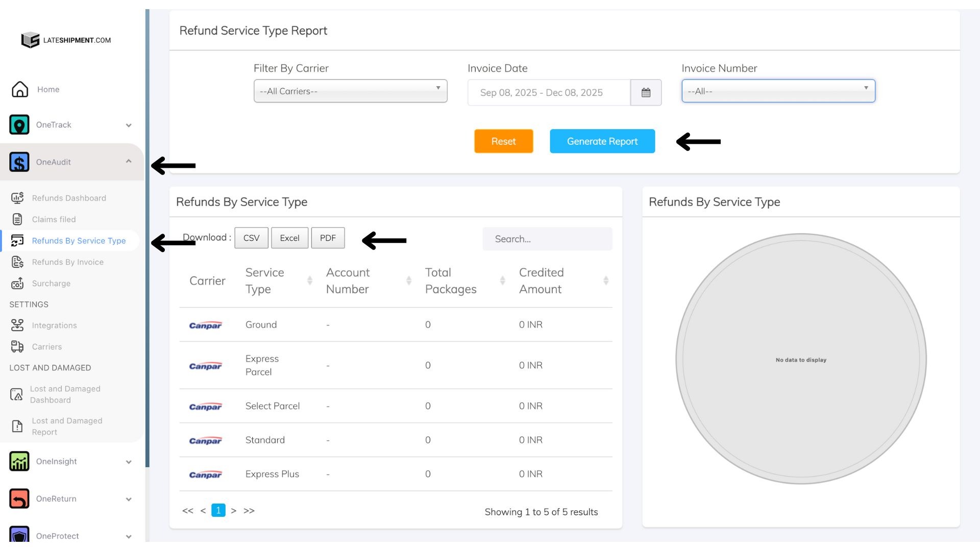The width and height of the screenshot is (980, 551).
Task: Click the OneReturn arrow icon
Action: [x=19, y=498]
